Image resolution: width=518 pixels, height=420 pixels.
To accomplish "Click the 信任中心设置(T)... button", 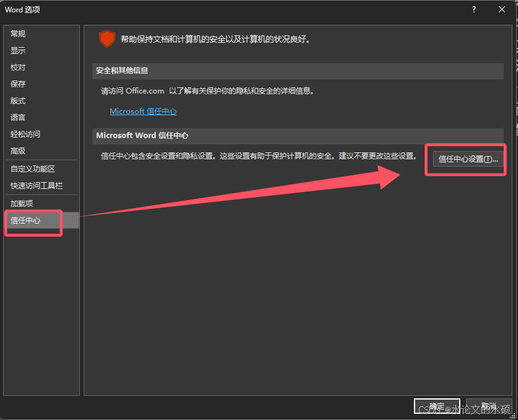I will point(468,159).
